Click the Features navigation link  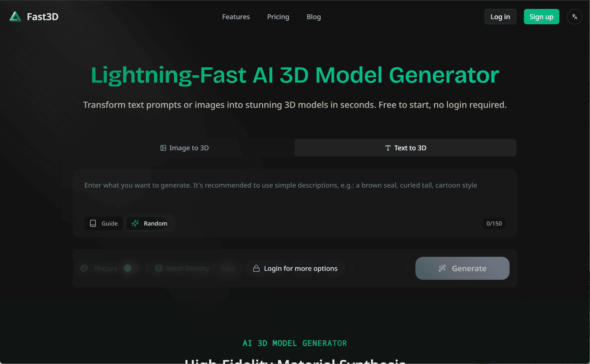click(x=236, y=17)
